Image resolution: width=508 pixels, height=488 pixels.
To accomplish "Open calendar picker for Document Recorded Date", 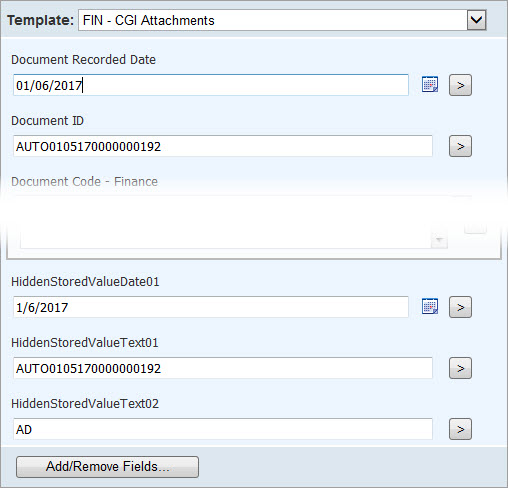I will (x=430, y=84).
